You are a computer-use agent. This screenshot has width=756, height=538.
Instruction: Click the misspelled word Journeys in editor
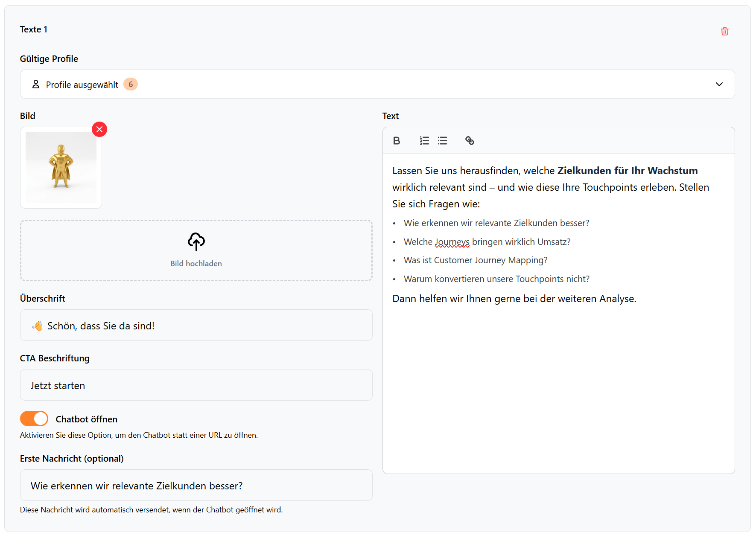[x=452, y=242]
